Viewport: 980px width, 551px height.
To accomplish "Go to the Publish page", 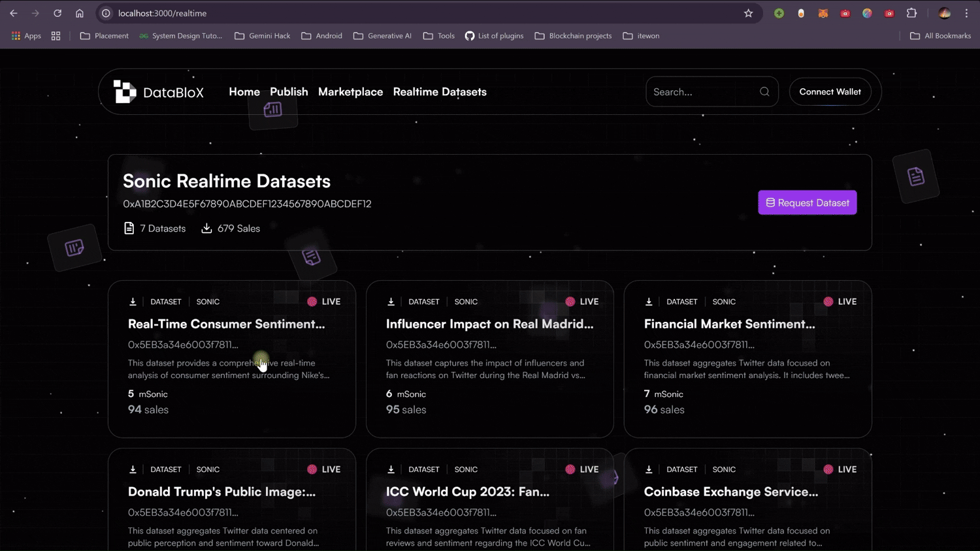I will (x=289, y=92).
